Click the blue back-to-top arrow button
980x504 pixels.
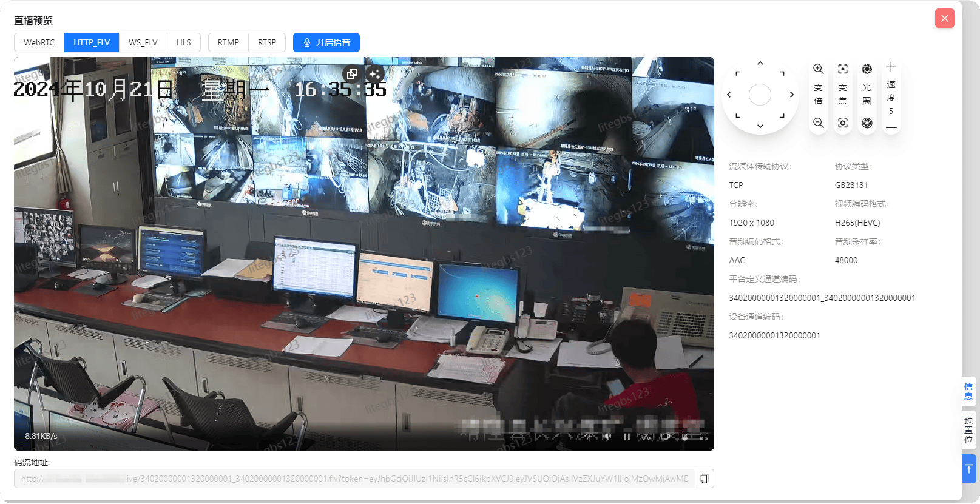coord(969,469)
